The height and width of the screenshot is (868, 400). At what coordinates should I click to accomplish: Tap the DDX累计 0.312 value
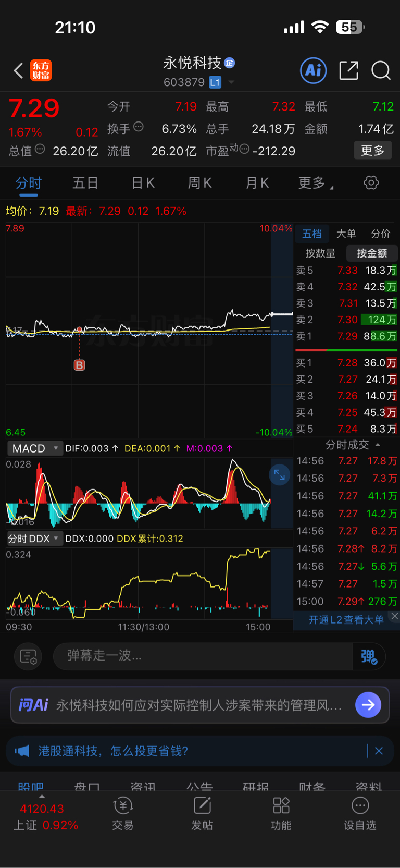150,539
